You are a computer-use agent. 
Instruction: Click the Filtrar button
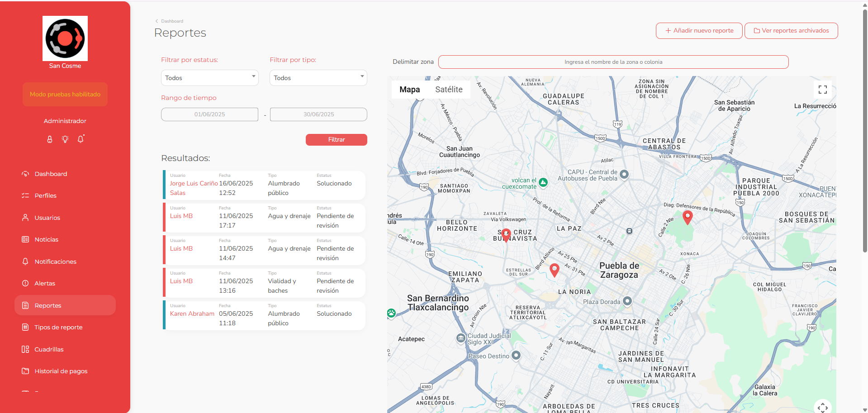[x=337, y=140]
